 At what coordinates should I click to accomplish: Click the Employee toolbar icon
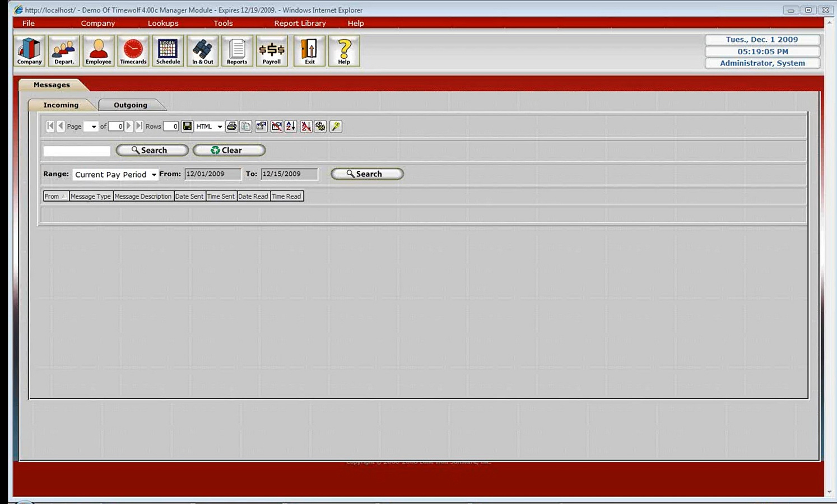click(99, 51)
